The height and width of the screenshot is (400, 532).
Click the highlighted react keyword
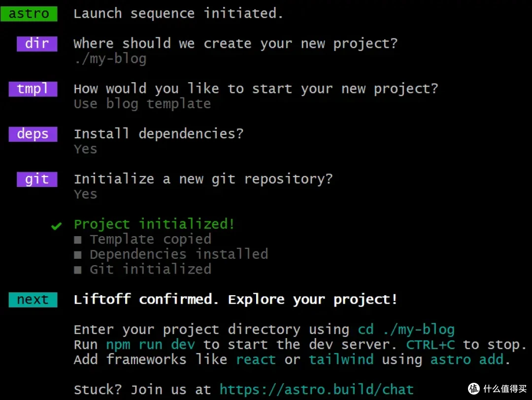256,360
